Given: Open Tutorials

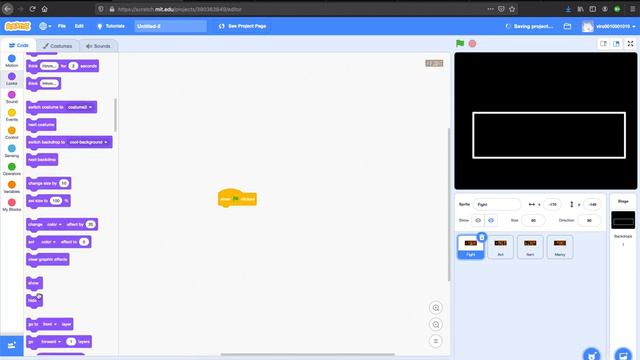Looking at the screenshot, I should click(x=111, y=26).
